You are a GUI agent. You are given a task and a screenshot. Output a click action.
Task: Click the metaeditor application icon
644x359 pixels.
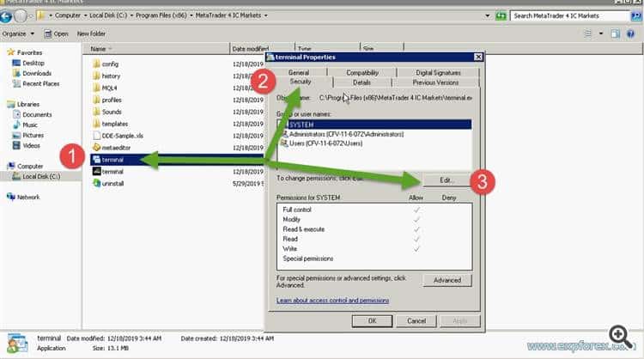coord(95,147)
